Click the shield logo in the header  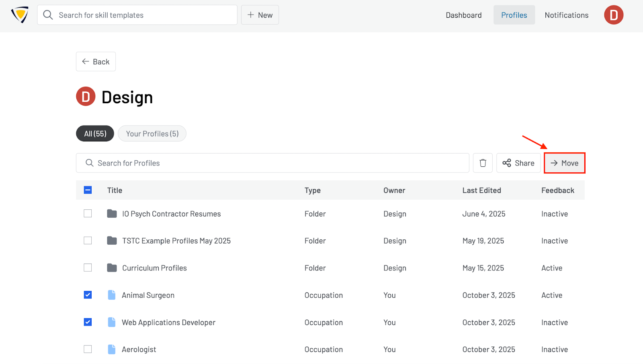pos(20,15)
